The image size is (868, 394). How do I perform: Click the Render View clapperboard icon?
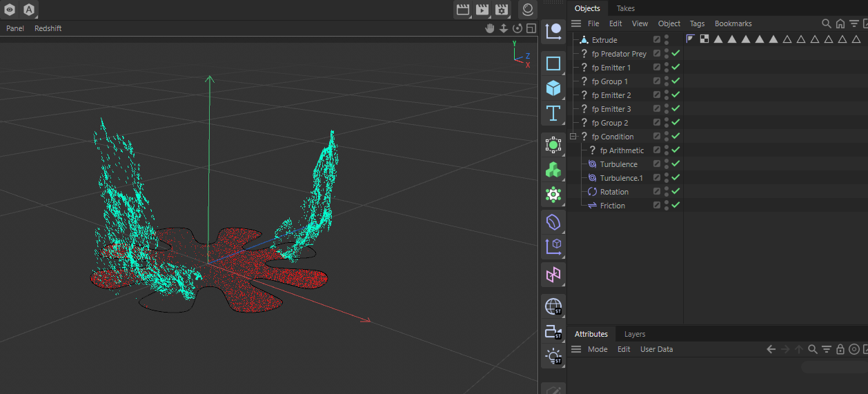coord(462,10)
